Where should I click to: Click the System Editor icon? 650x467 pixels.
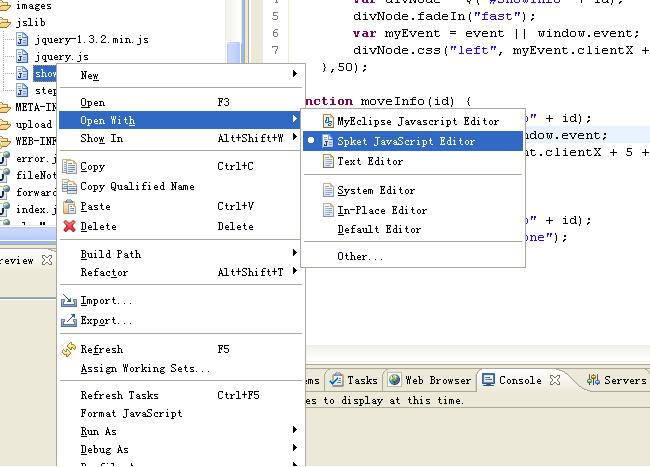point(328,190)
